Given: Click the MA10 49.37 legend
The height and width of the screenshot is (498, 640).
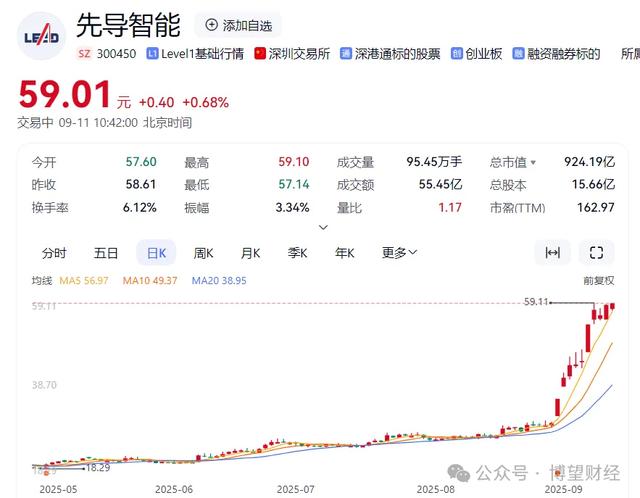Looking at the screenshot, I should point(150,280).
